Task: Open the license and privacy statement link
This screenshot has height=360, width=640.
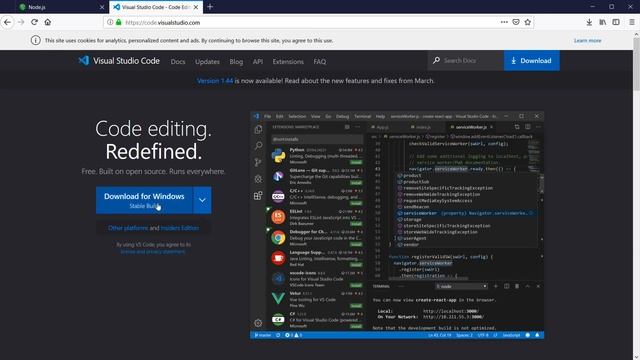Action: point(153,252)
